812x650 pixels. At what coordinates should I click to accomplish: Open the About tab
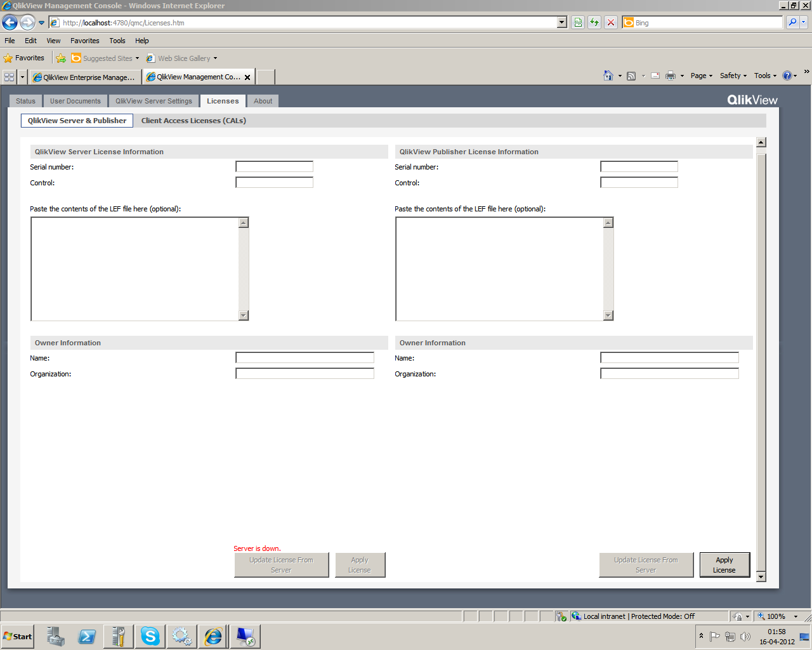point(263,101)
